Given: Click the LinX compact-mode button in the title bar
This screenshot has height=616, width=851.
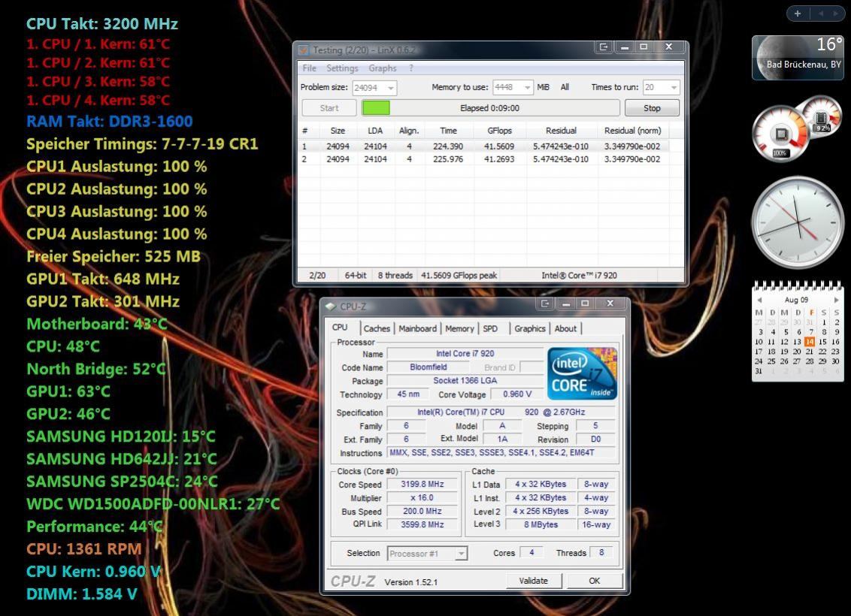Looking at the screenshot, I should pyautogui.click(x=604, y=47).
